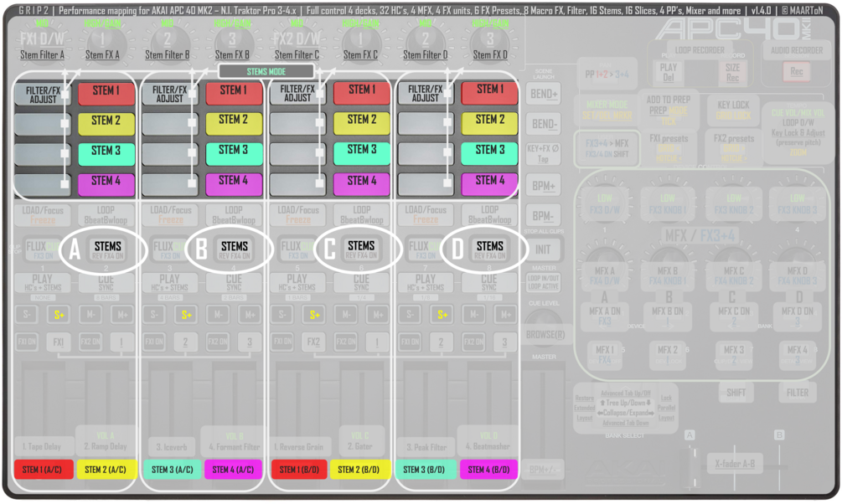Adjust the Stem FX A knob
Viewport: 842px width, 504px height.
coord(102,42)
